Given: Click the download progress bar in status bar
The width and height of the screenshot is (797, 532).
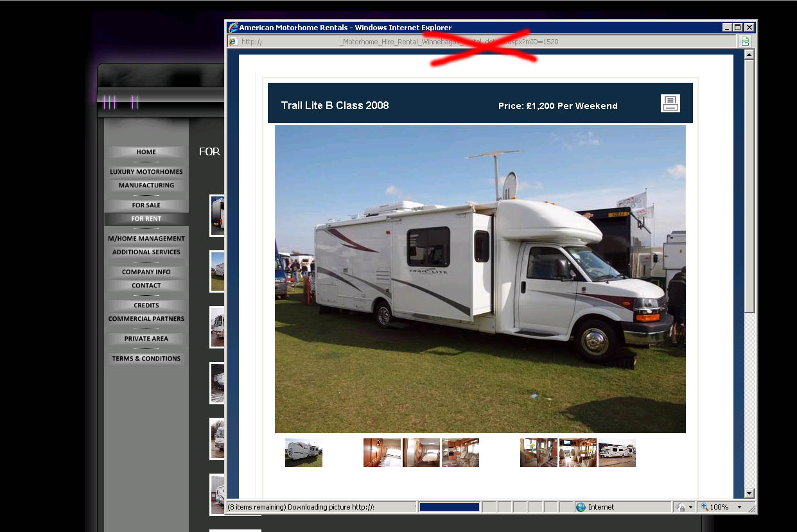Looking at the screenshot, I should pyautogui.click(x=449, y=507).
